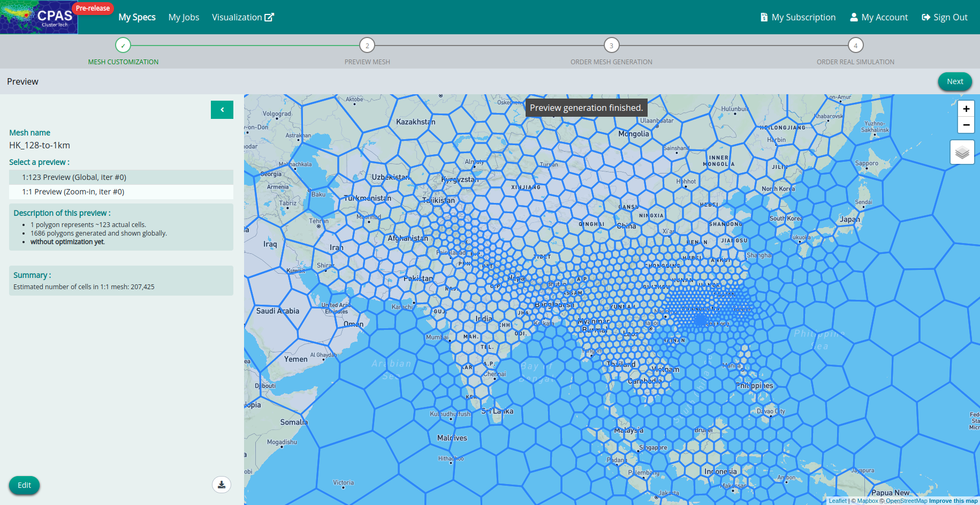Open the Visualization external link
The height and width of the screenshot is (505, 980).
pyautogui.click(x=243, y=17)
